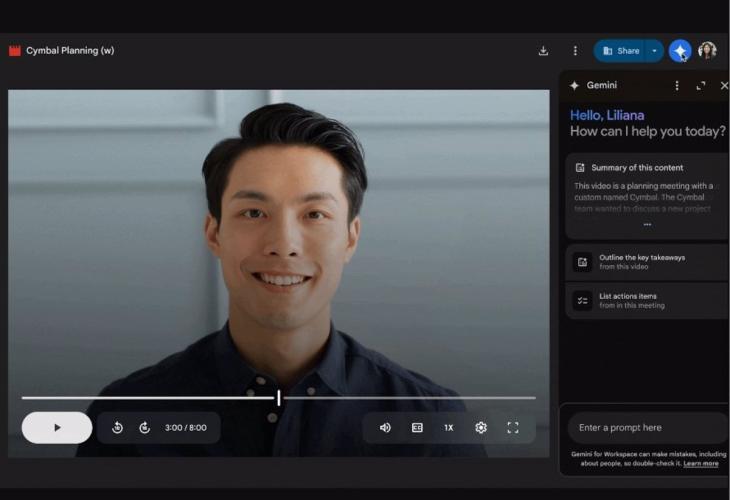This screenshot has width=730, height=500.
Task: Expand the Gemini panel to full size
Action: click(701, 86)
